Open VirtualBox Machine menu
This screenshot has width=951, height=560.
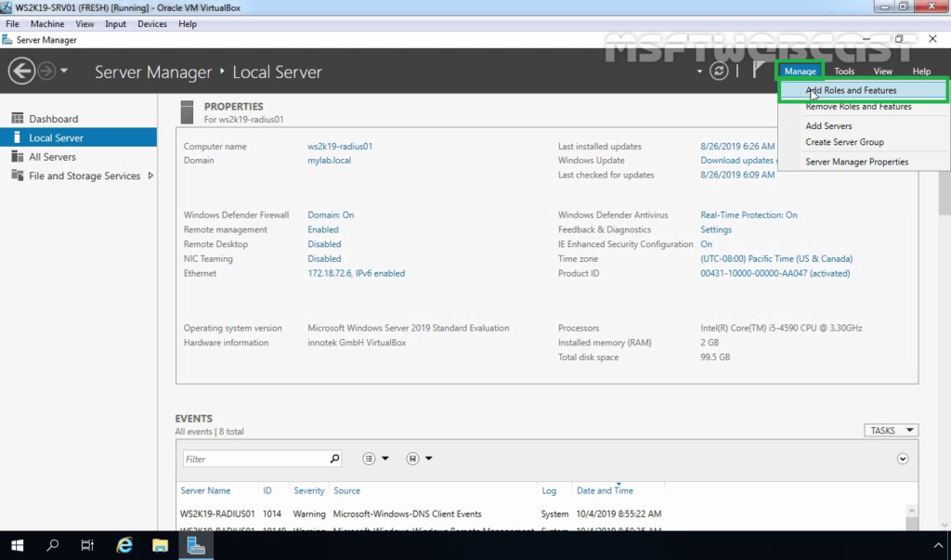point(47,24)
